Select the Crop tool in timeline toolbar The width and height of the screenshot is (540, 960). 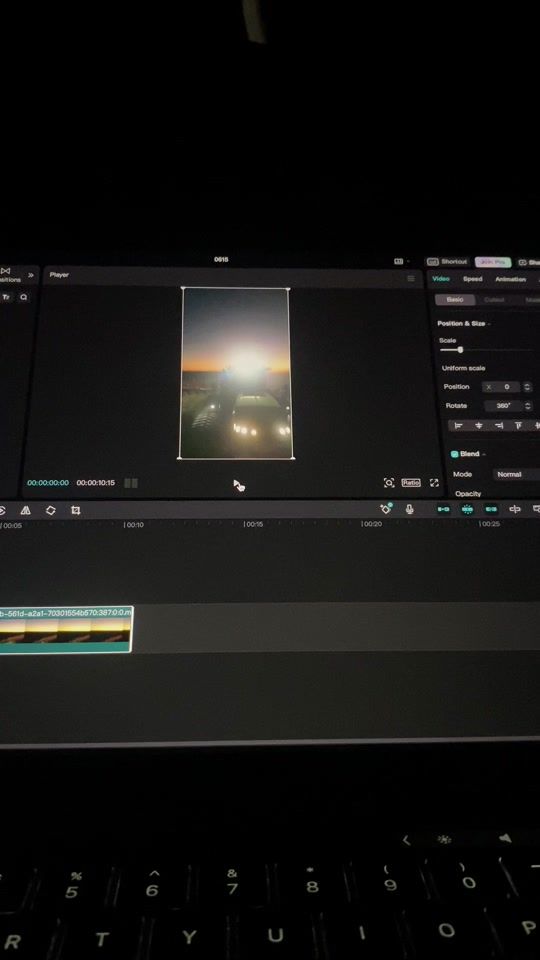tap(75, 510)
